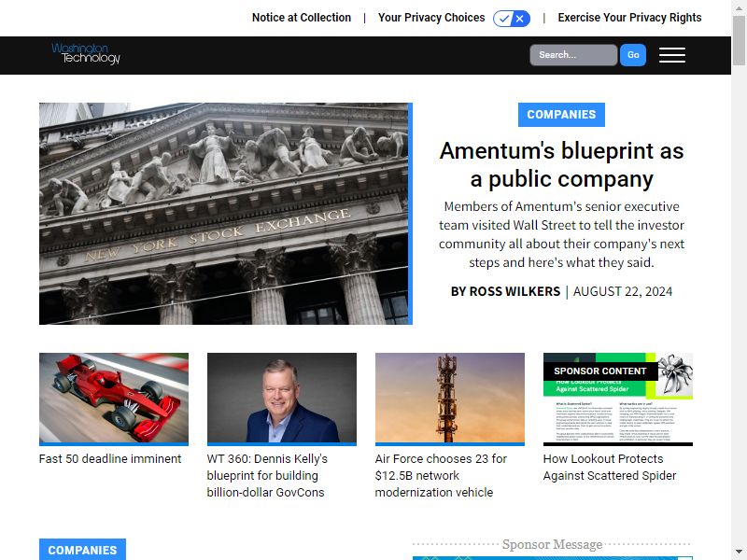Open WT 360 Dennis Kelly's blueprint article

click(267, 475)
